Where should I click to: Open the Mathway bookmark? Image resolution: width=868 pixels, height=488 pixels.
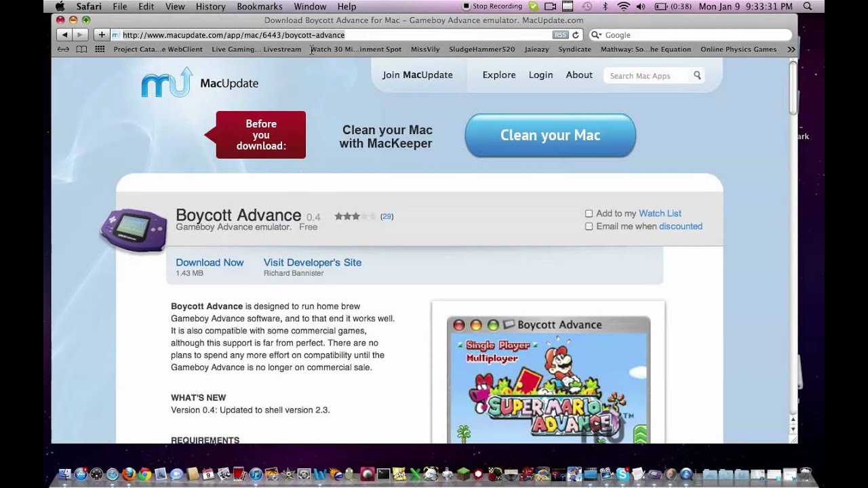[x=646, y=49]
